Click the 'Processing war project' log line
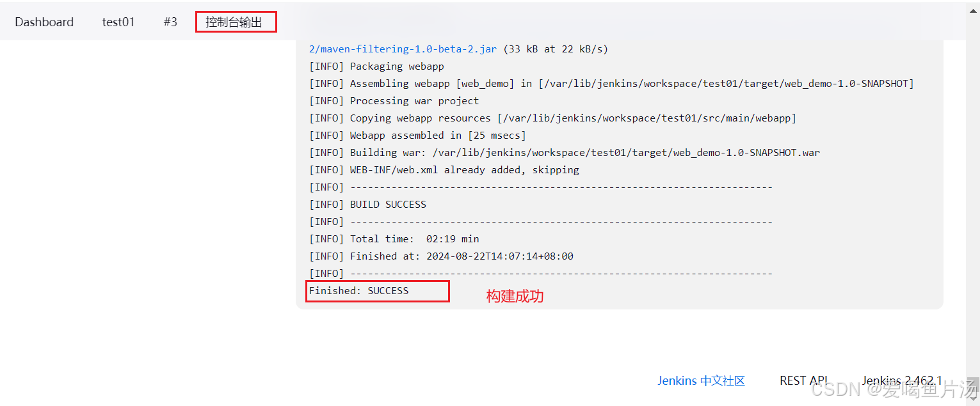Viewport: 980px width, 406px height. point(394,100)
